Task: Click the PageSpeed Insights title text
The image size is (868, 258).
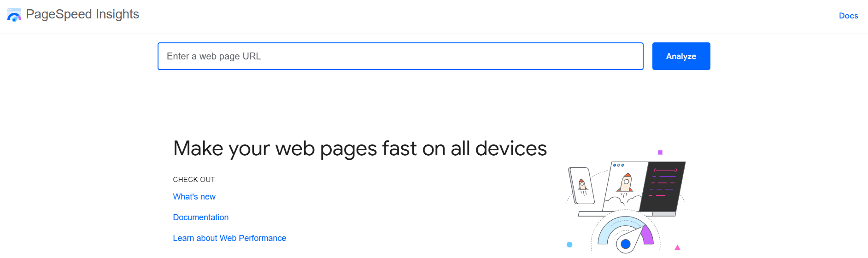Action: pyautogui.click(x=82, y=14)
